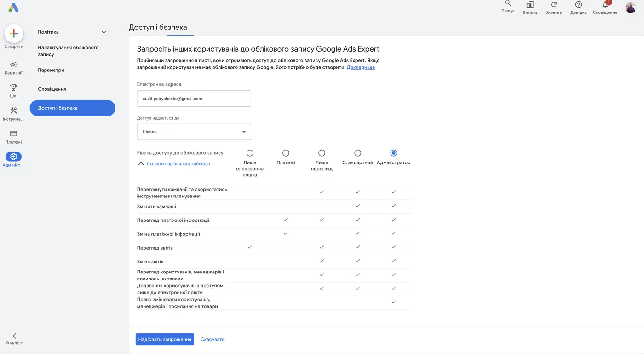Click the Скасувати button
The width and height of the screenshot is (644, 354).
pos(213,339)
